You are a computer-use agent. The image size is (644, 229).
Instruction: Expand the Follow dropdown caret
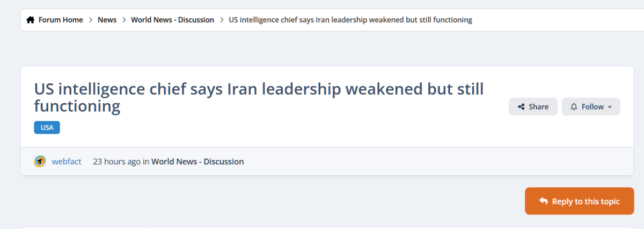click(x=610, y=107)
